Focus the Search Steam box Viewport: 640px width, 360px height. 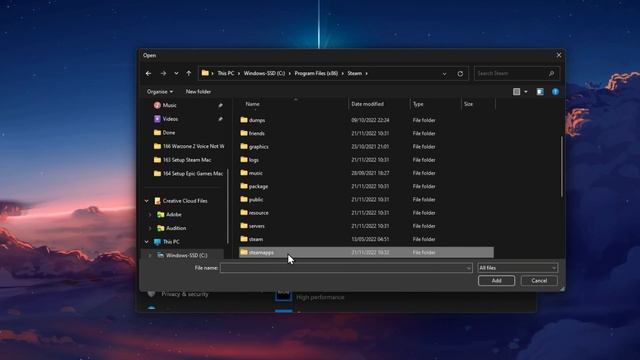click(517, 73)
